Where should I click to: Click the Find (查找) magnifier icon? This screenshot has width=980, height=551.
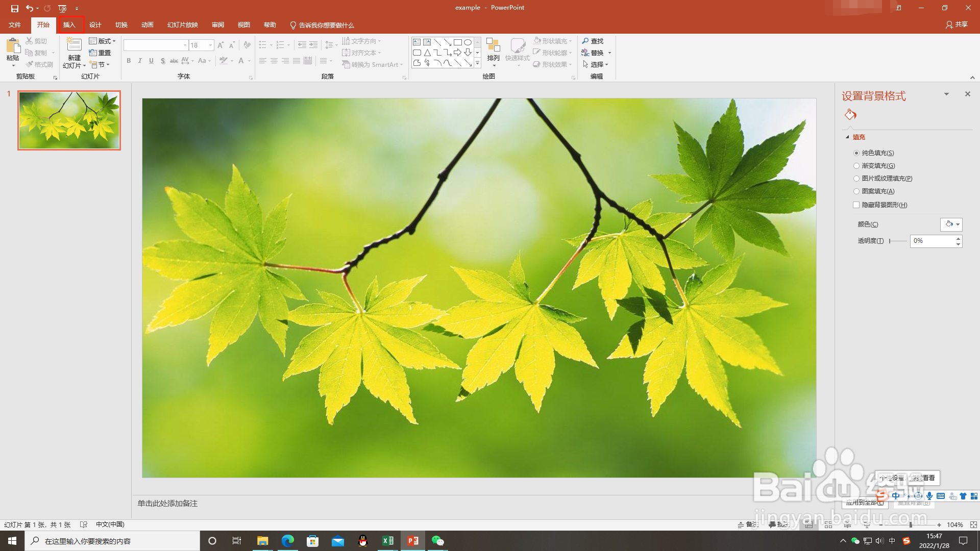[586, 41]
